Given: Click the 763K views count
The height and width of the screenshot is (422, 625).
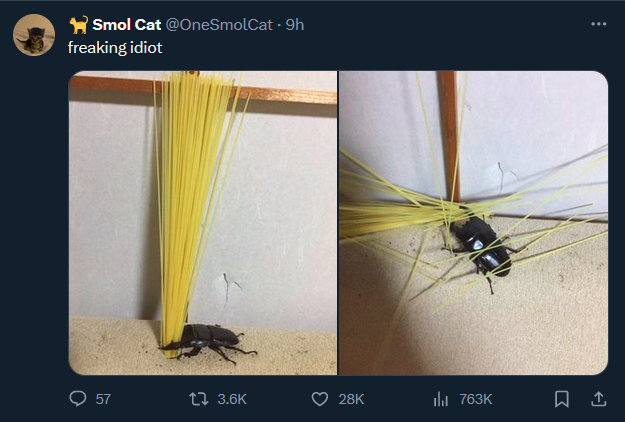Looking at the screenshot, I should click(476, 399).
